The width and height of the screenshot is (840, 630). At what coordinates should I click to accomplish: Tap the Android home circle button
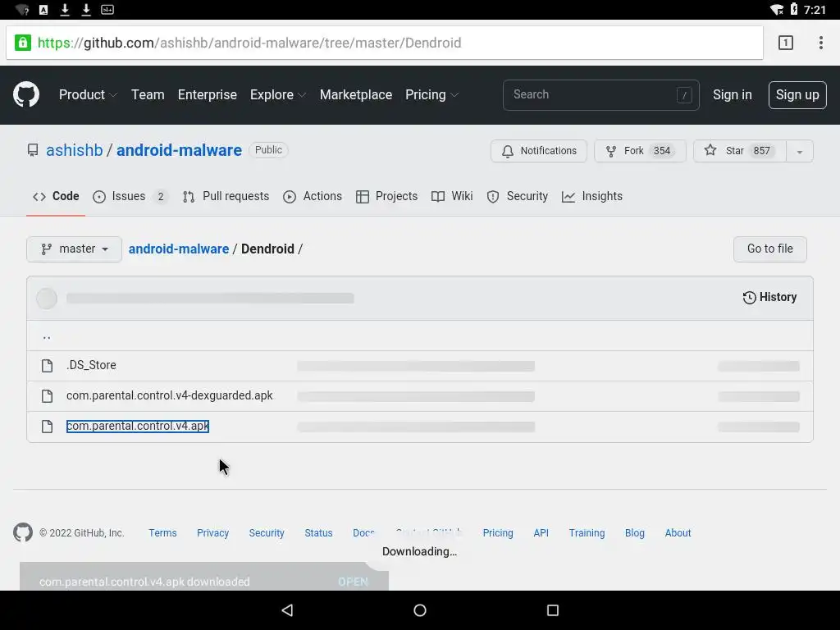tap(420, 610)
